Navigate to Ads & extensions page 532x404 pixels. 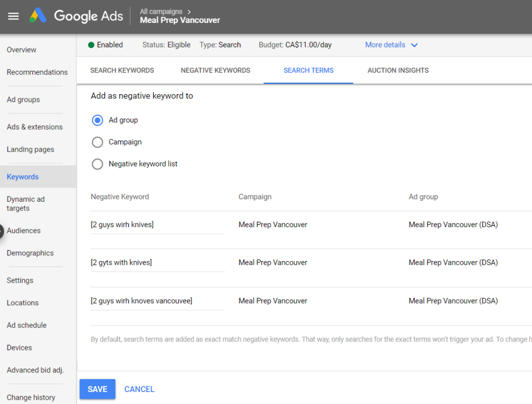tap(34, 127)
